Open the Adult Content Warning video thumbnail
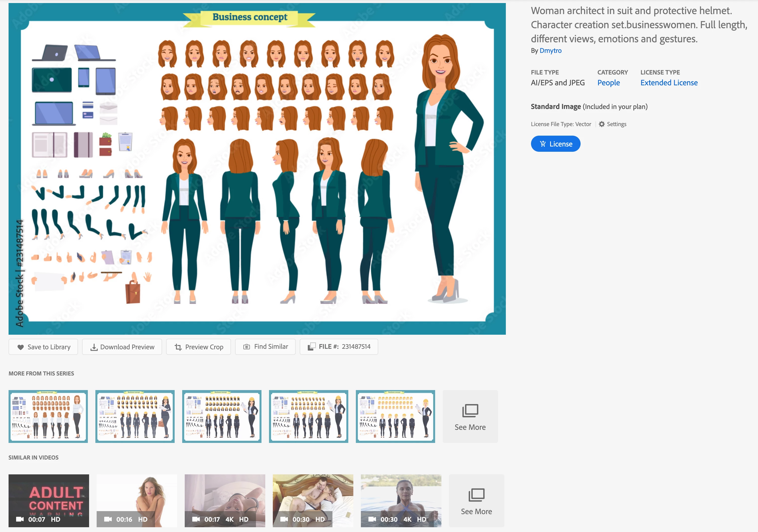Image resolution: width=758 pixels, height=532 pixels. [49, 501]
